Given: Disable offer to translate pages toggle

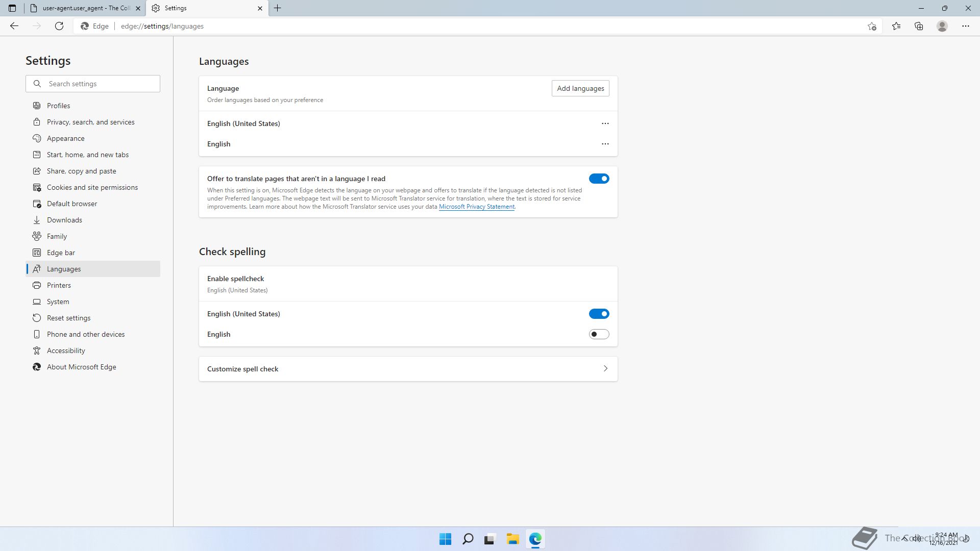Looking at the screenshot, I should (599, 179).
